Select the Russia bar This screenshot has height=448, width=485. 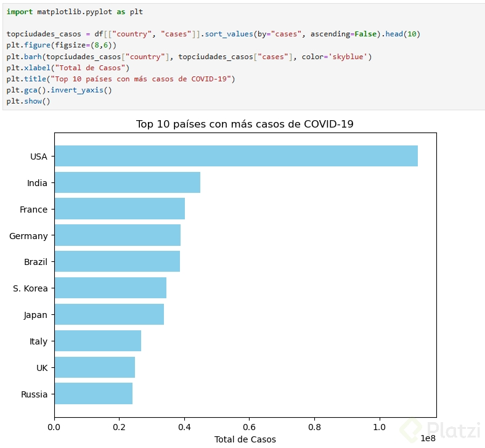point(93,394)
